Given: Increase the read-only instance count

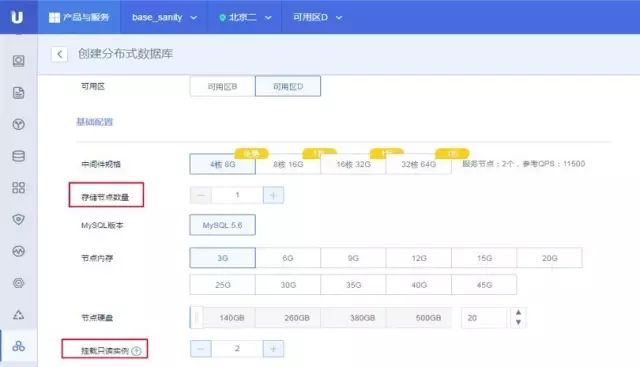Looking at the screenshot, I should click(x=273, y=349).
